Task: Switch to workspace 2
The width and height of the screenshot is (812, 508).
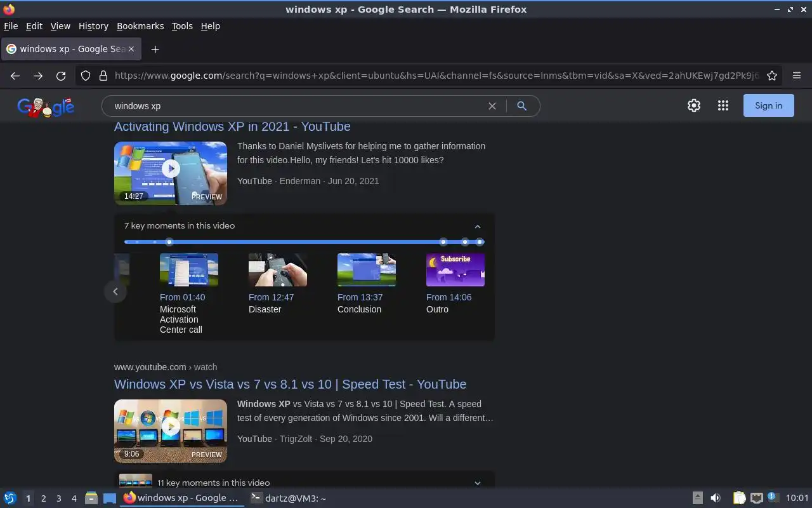Action: tap(43, 498)
